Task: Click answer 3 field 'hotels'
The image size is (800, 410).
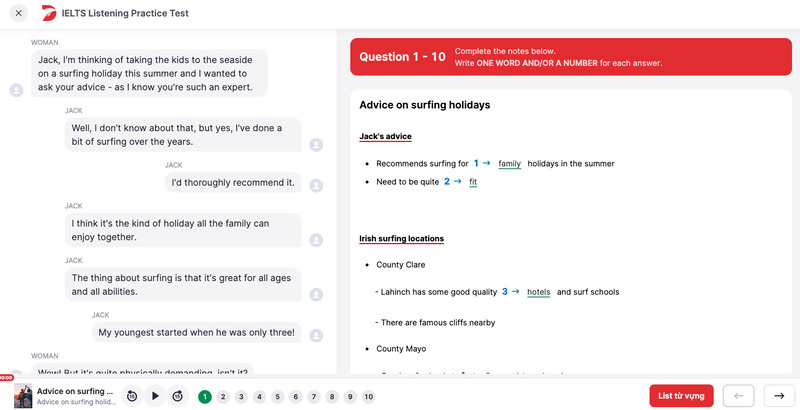Action: [539, 292]
